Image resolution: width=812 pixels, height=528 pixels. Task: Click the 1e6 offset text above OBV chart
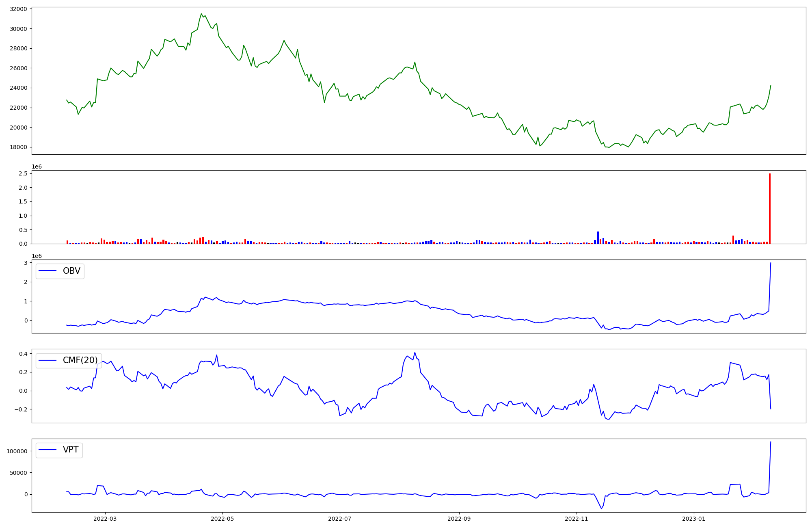pos(37,256)
